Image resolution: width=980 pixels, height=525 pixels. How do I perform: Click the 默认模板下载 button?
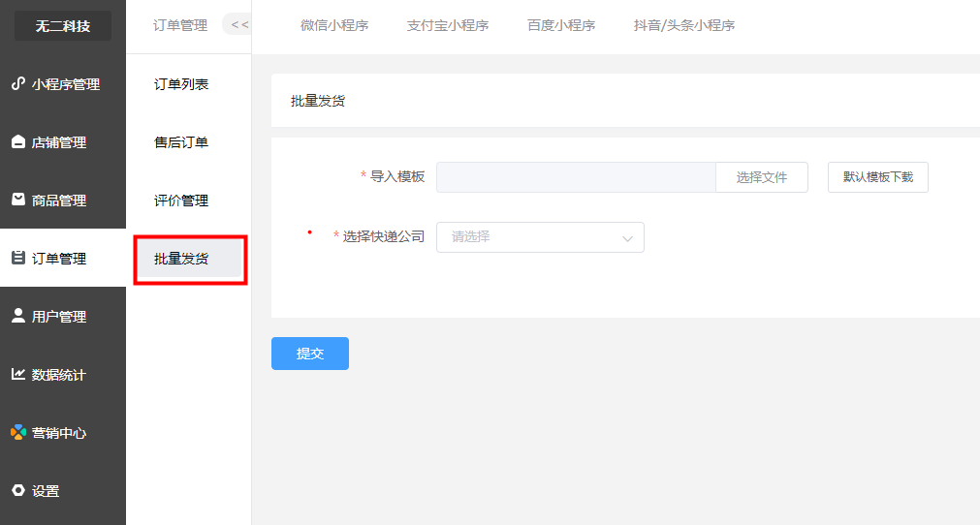coord(877,177)
